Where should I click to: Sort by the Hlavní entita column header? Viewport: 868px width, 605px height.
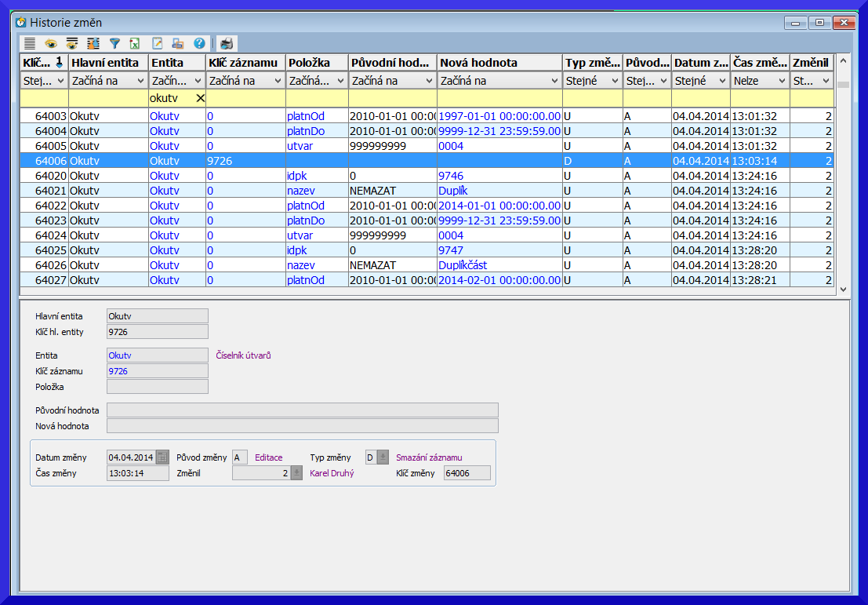pyautogui.click(x=107, y=62)
